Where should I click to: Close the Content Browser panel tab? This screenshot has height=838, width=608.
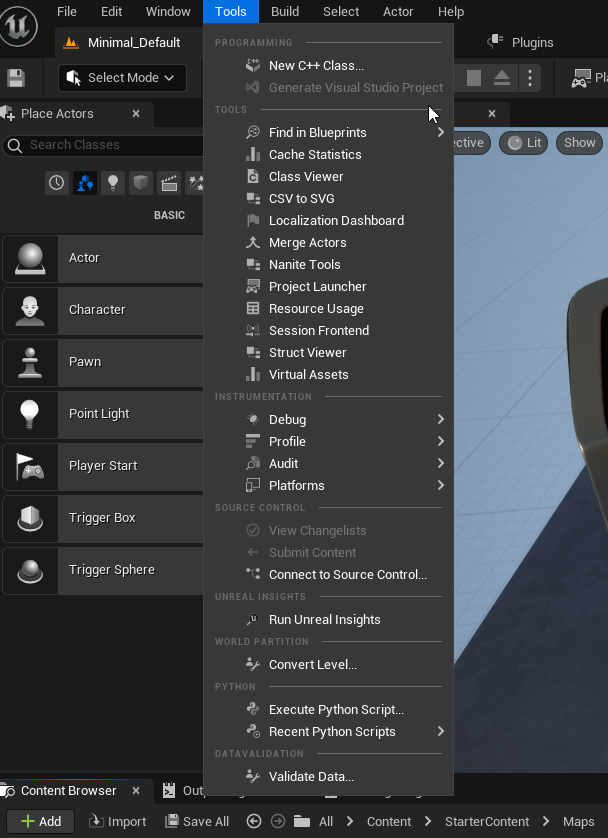click(136, 790)
